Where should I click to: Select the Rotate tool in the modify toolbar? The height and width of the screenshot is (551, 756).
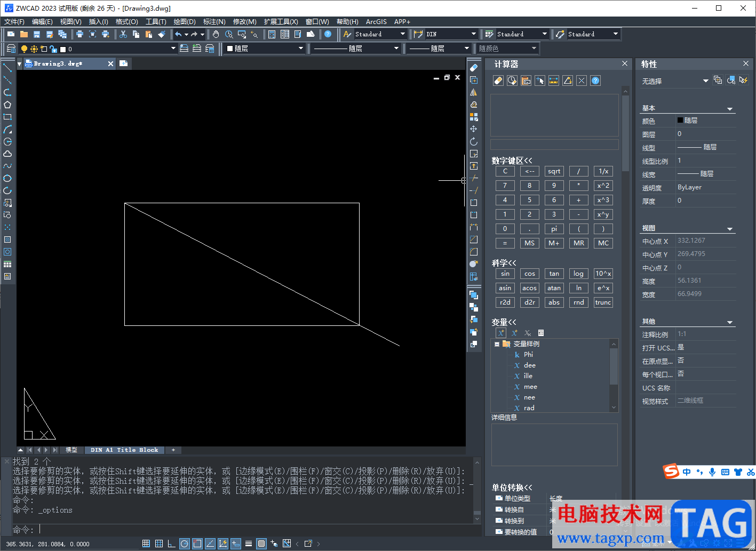(x=473, y=141)
